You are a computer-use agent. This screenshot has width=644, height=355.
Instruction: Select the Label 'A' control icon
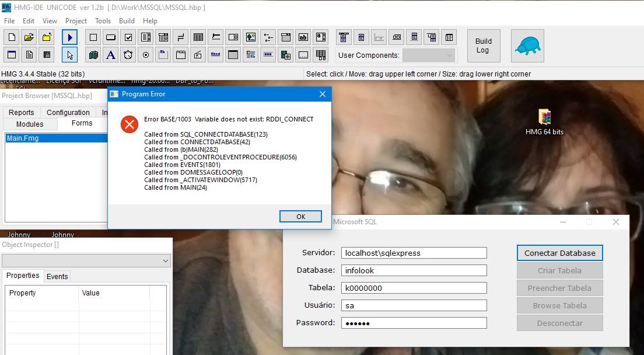pyautogui.click(x=110, y=55)
